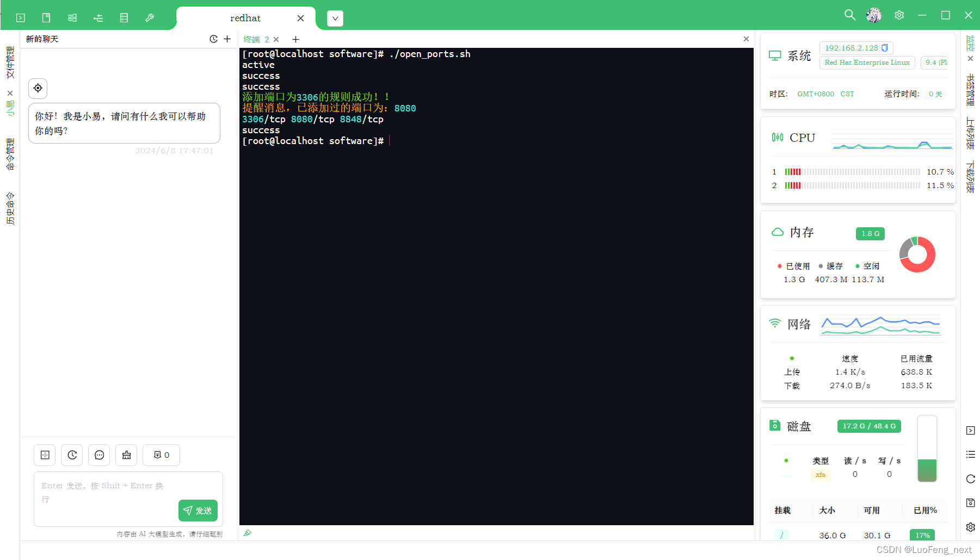
Task: Open the 上传列表 side tab
Action: (x=970, y=133)
